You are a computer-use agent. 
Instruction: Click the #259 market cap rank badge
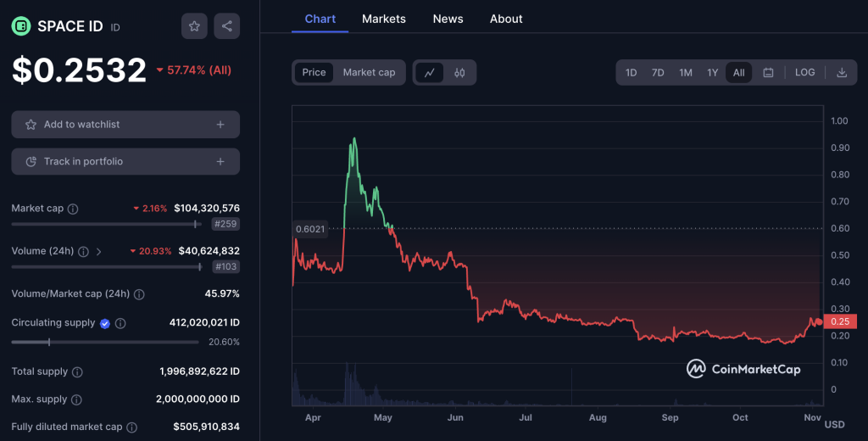(x=225, y=225)
